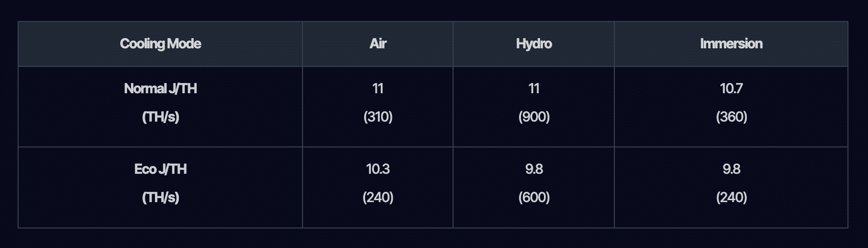Click the 9.8 value in Immersion column
This screenshot has height=248, width=868.
[x=731, y=169]
